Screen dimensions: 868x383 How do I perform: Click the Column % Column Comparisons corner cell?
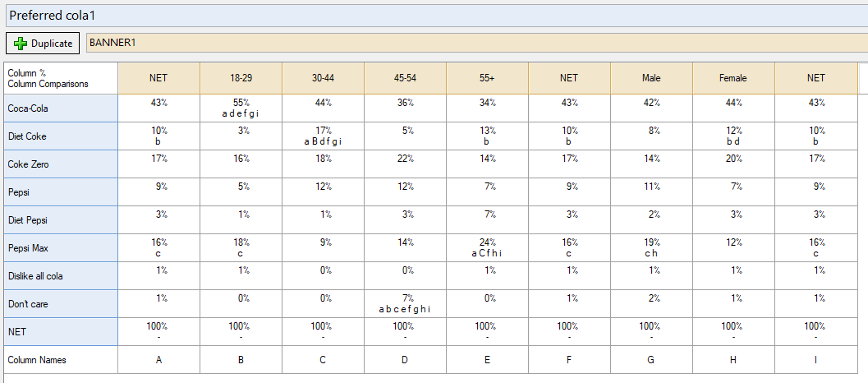click(x=61, y=78)
